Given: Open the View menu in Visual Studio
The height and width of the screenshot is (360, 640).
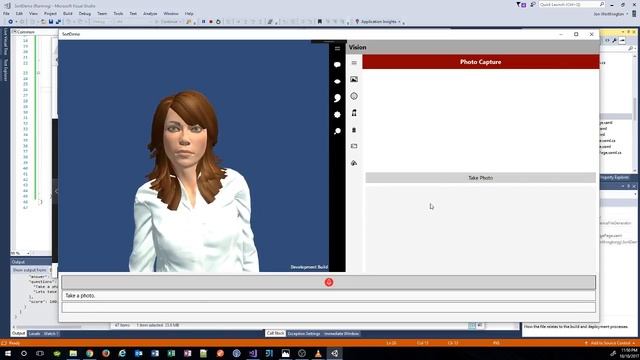Looking at the screenshot, I should [33, 13].
